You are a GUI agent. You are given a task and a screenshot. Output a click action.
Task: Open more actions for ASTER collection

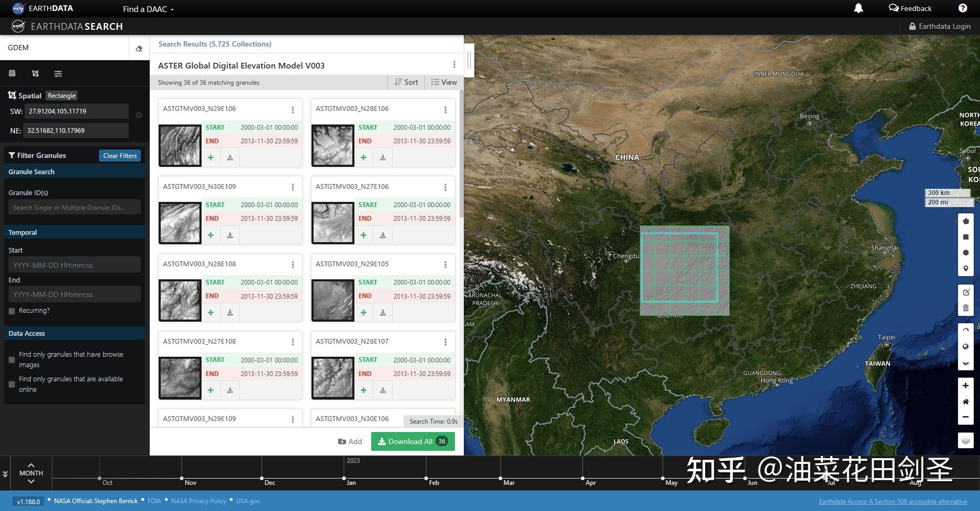pyautogui.click(x=454, y=65)
